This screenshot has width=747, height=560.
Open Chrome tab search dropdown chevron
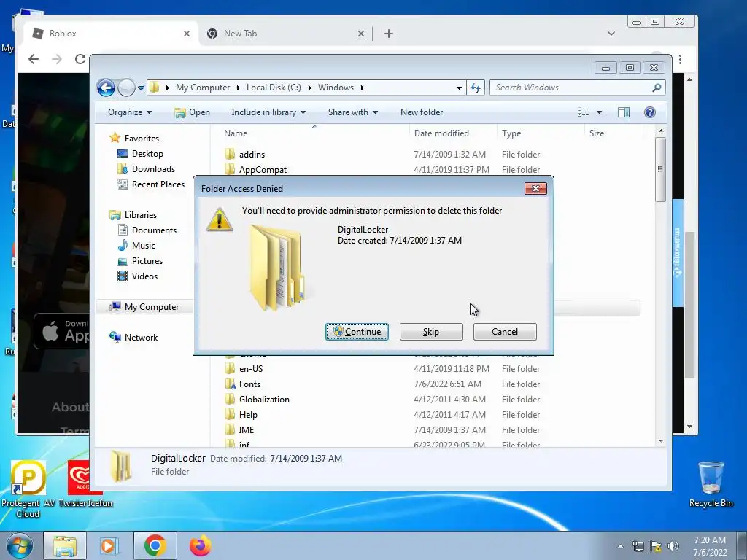click(x=611, y=34)
